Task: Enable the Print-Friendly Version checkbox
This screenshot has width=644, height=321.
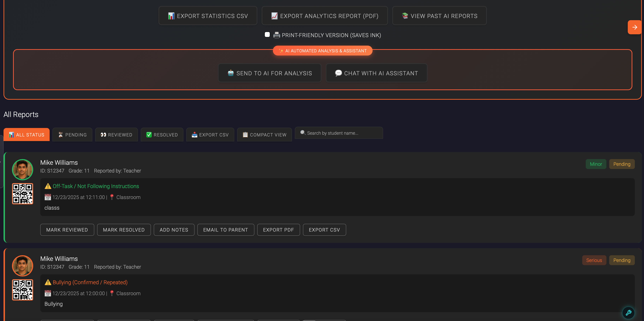Action: coord(267,35)
